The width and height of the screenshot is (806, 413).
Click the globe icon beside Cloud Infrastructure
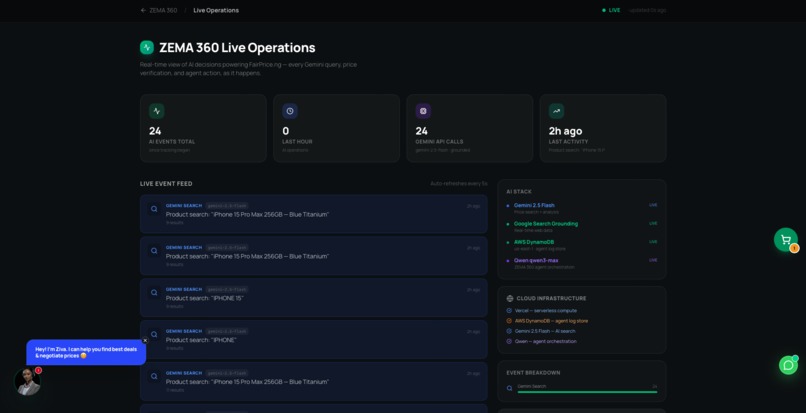coord(509,298)
